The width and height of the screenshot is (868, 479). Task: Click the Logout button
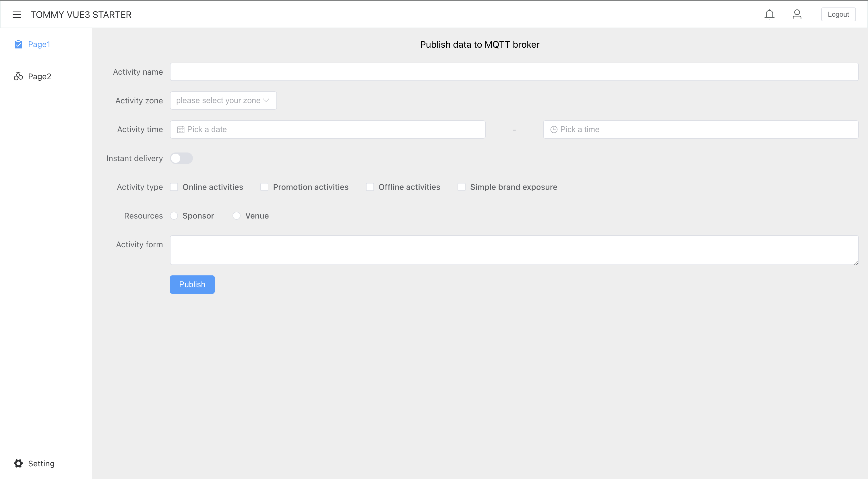[838, 14]
